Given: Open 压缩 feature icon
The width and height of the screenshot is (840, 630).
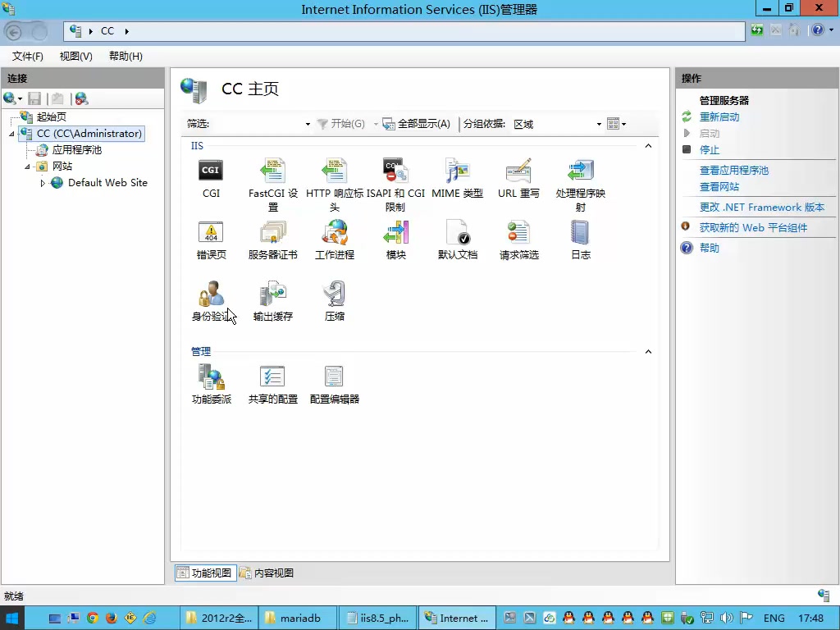Looking at the screenshot, I should (x=335, y=301).
